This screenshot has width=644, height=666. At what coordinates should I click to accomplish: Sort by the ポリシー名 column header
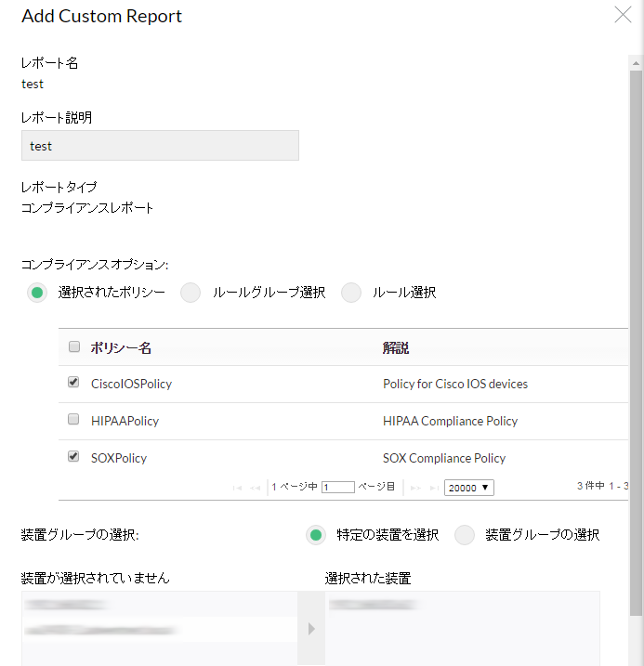(x=121, y=348)
